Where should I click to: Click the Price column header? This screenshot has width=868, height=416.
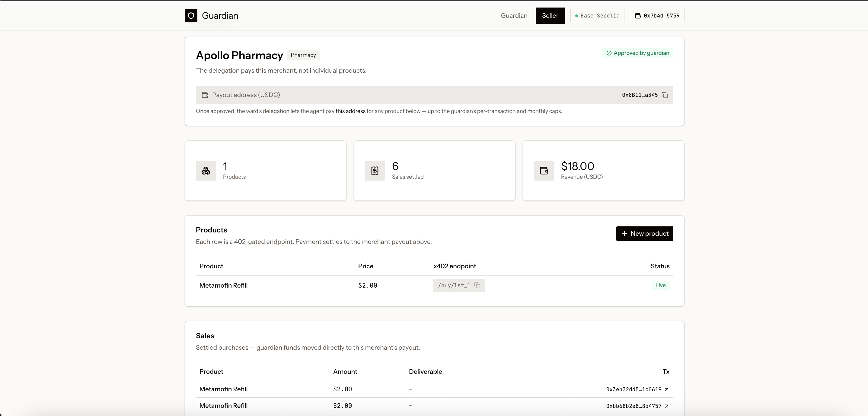[x=365, y=266]
